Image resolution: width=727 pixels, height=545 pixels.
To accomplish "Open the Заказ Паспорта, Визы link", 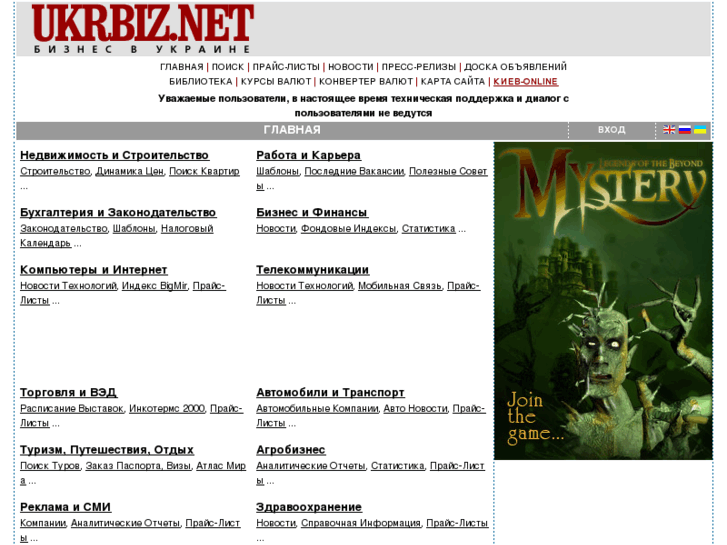I will click(138, 466).
